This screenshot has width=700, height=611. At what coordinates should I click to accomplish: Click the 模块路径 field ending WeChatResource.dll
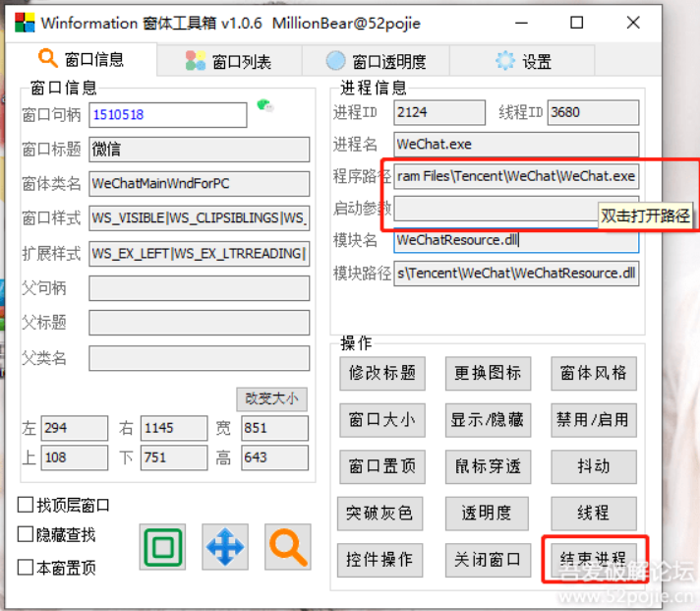click(516, 274)
